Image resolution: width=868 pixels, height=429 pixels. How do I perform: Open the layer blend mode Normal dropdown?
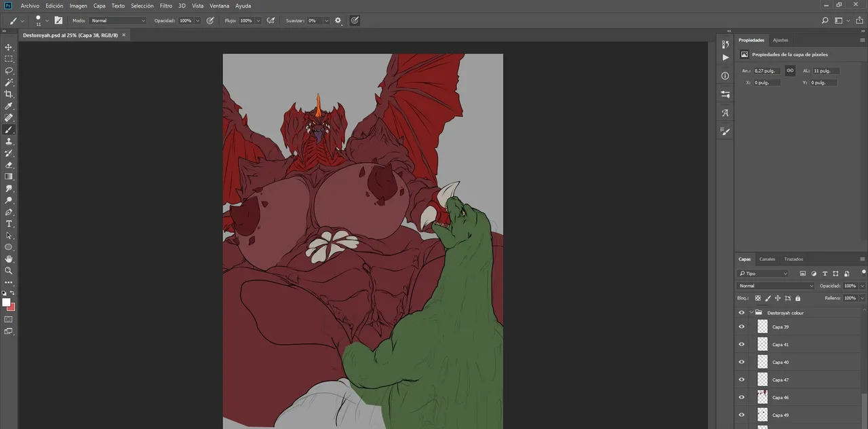click(776, 286)
